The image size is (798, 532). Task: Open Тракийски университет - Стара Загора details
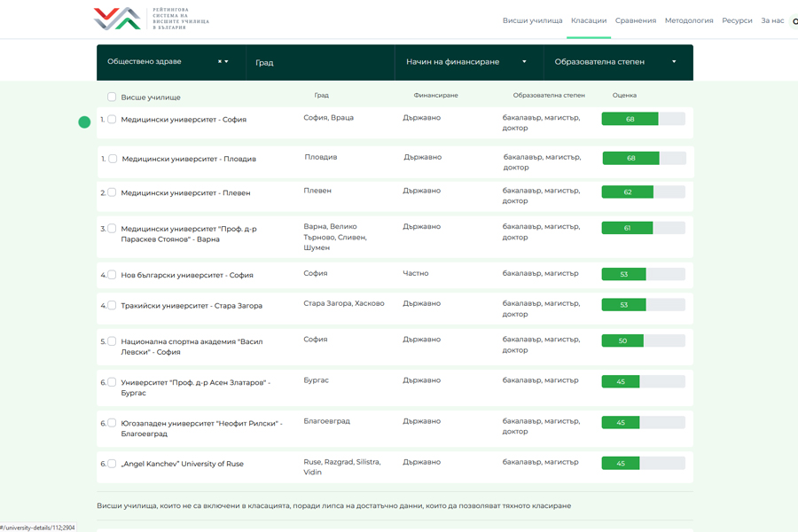point(192,305)
